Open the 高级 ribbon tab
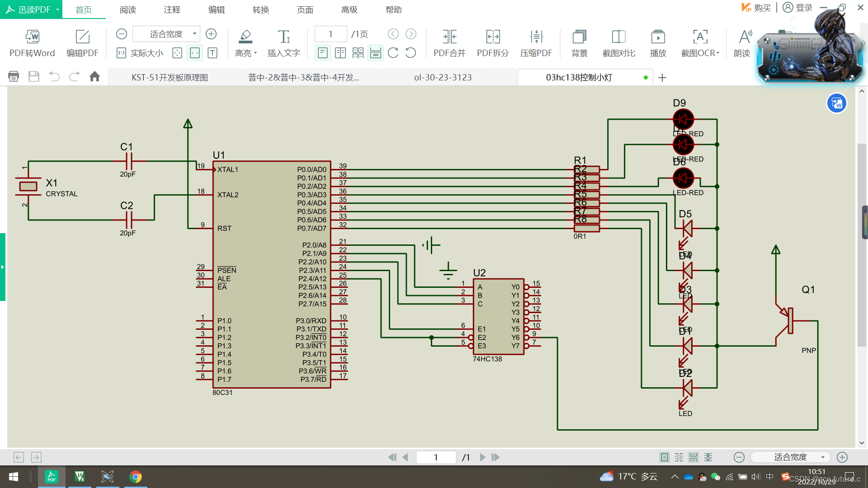Image resolution: width=868 pixels, height=488 pixels. (x=349, y=9)
